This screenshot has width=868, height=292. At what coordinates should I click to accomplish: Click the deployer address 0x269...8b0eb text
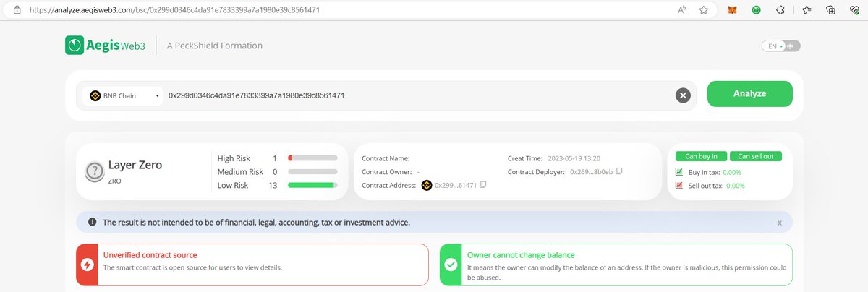[x=591, y=172]
